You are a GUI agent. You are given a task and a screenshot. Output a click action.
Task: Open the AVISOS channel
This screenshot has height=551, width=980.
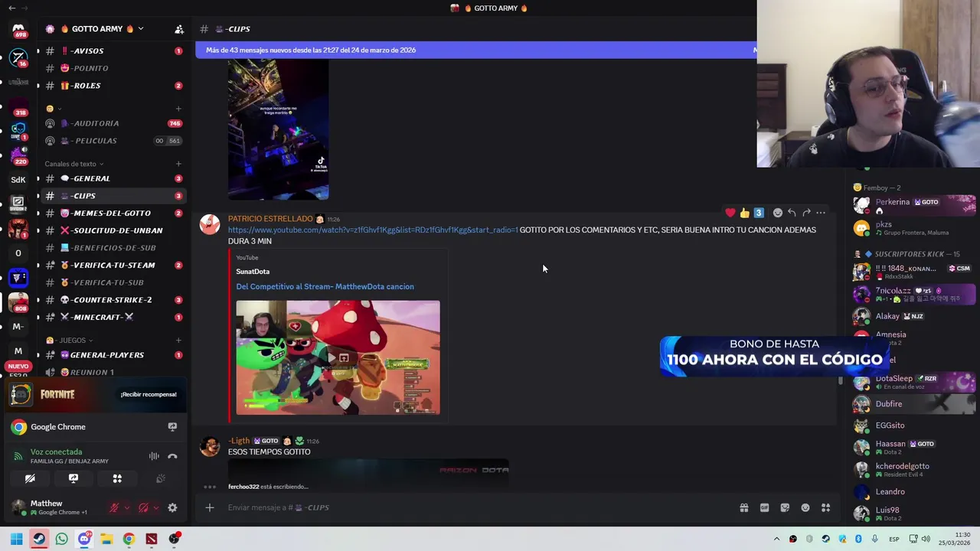pyautogui.click(x=112, y=51)
